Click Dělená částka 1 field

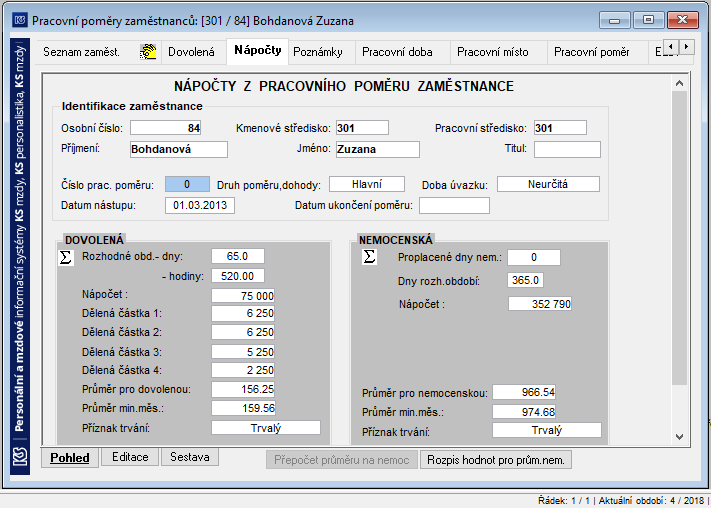click(243, 313)
